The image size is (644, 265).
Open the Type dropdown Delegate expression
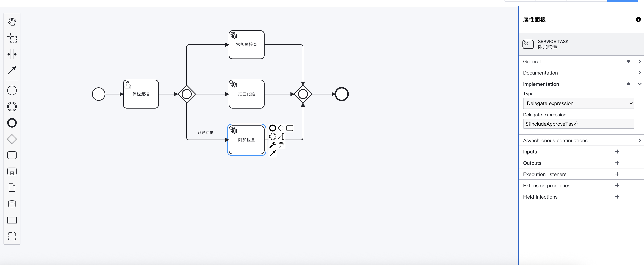pyautogui.click(x=578, y=103)
